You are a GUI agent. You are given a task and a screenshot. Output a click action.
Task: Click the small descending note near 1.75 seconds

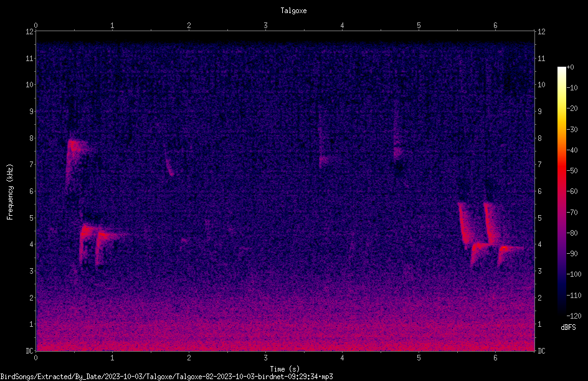[169, 166]
